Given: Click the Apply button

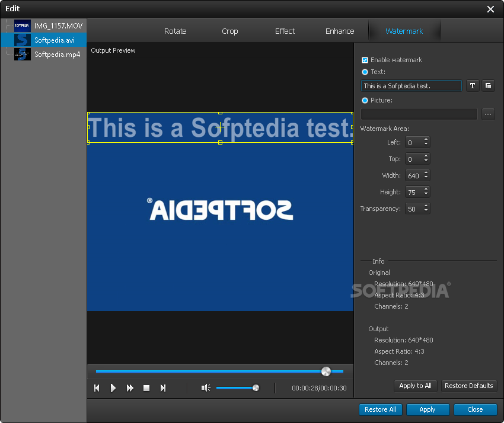Looking at the screenshot, I should (428, 409).
